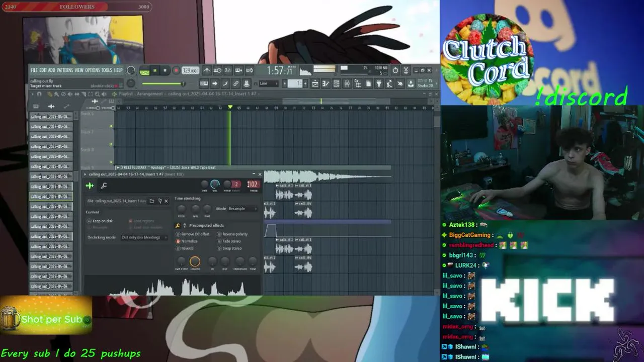
Task: Click the folder icon to load sample
Action: (151, 201)
